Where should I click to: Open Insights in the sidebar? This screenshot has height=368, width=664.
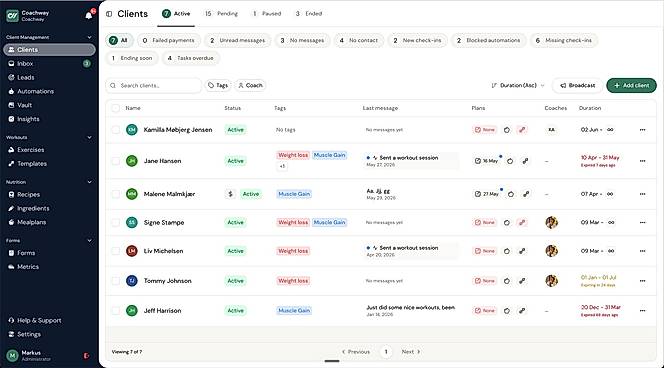[x=49, y=119]
